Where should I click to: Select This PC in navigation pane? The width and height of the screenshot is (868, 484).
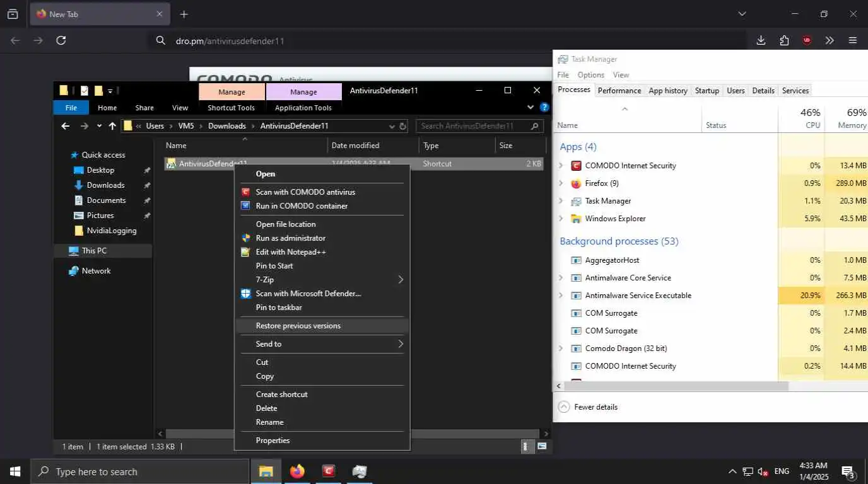point(95,251)
